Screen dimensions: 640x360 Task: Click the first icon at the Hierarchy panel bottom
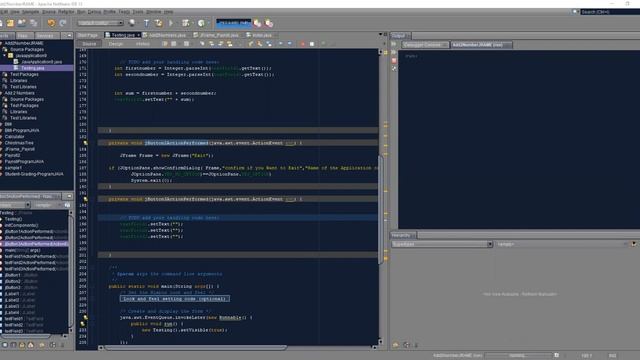(x=395, y=345)
